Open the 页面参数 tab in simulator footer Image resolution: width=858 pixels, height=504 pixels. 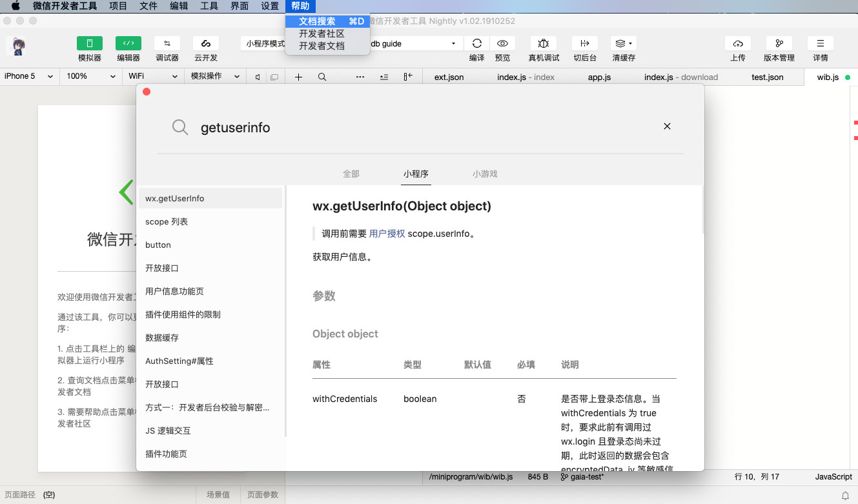click(263, 495)
